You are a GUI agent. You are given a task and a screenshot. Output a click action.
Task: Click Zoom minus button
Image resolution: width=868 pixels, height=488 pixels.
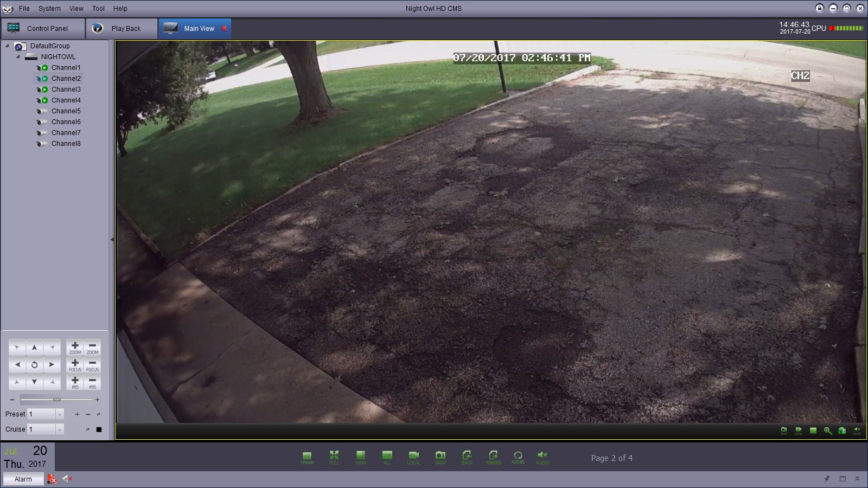92,348
